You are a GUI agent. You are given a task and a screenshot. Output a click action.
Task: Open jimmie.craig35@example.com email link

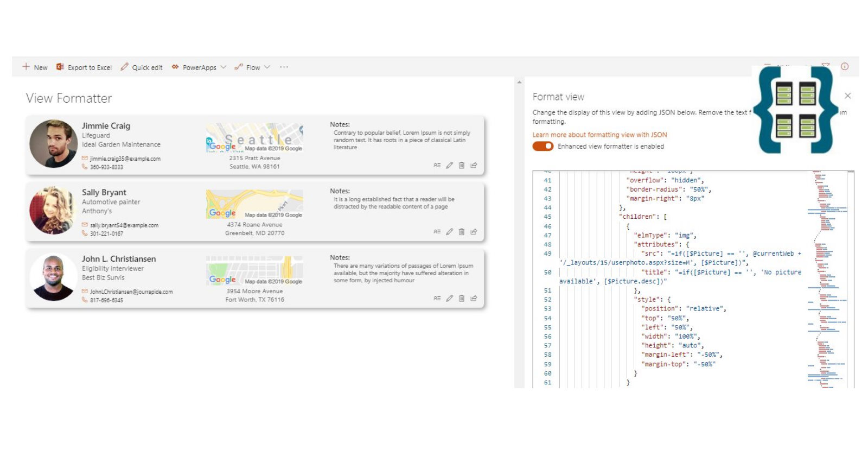coord(125,159)
